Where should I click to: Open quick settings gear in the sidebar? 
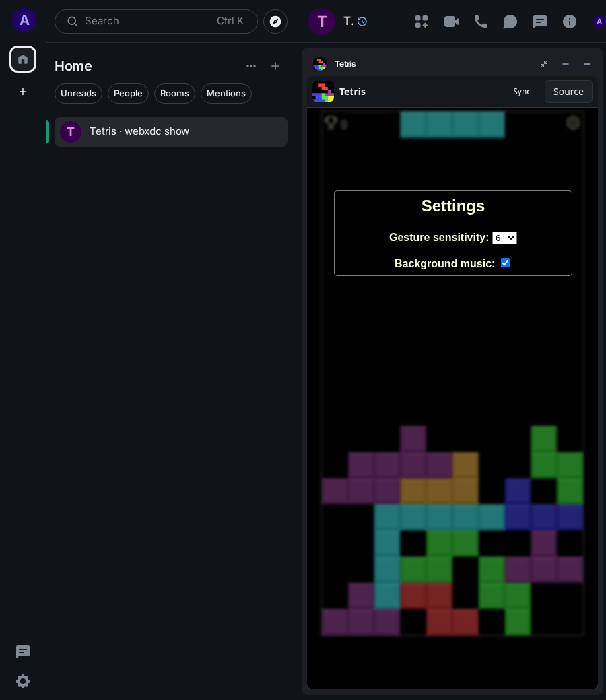click(x=23, y=681)
